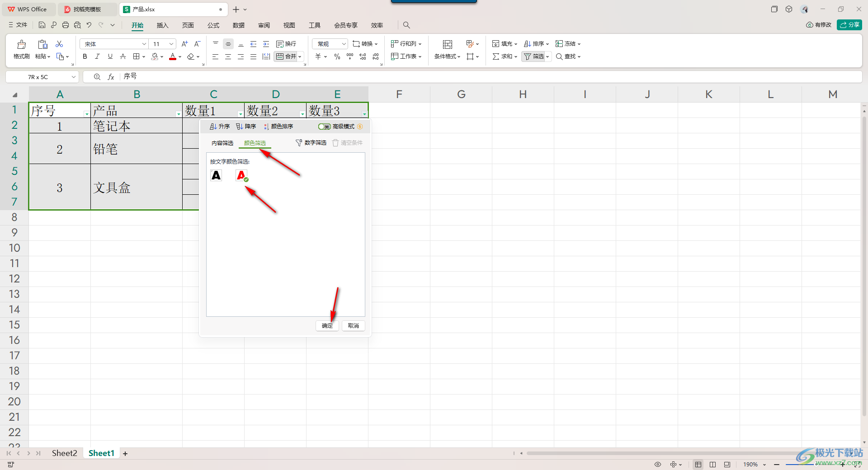The width and height of the screenshot is (868, 470).
Task: Toggle Bold formatting
Action: point(85,56)
